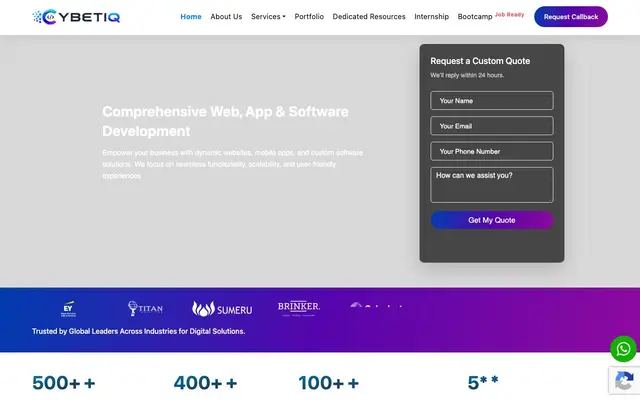This screenshot has width=640, height=400.
Task: Open the Bootcamp nav link
Action: [x=475, y=17]
